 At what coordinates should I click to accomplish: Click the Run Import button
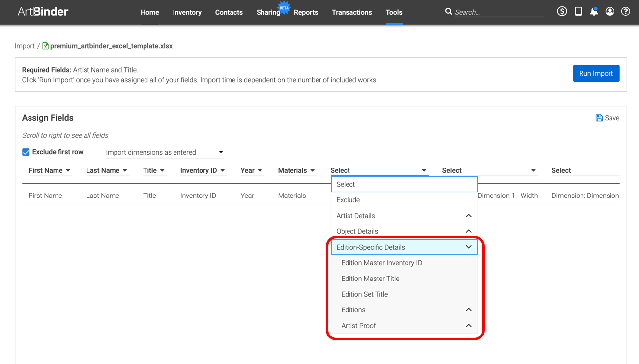pos(596,73)
